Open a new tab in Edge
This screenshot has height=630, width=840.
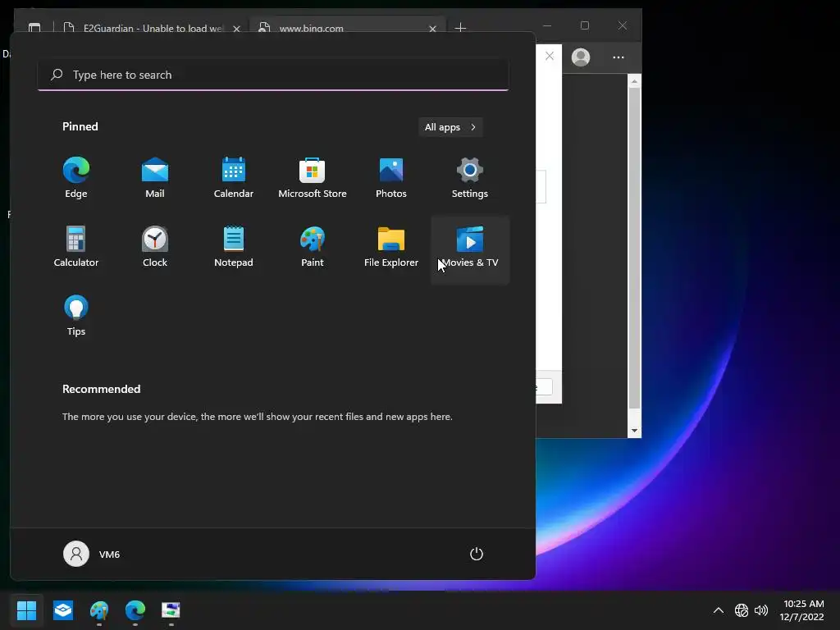[x=460, y=27]
